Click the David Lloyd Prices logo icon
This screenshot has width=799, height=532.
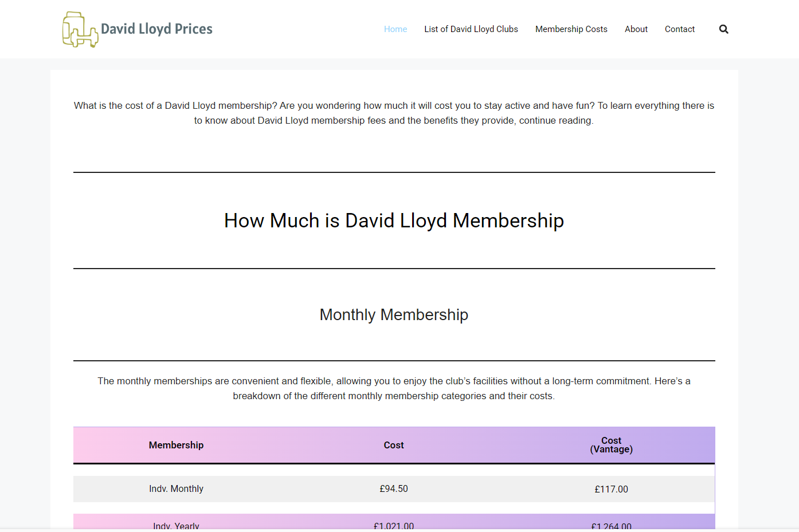coord(80,29)
